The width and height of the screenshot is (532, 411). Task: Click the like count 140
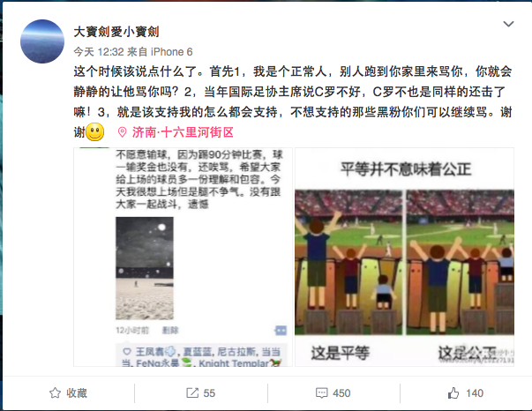[x=475, y=393]
